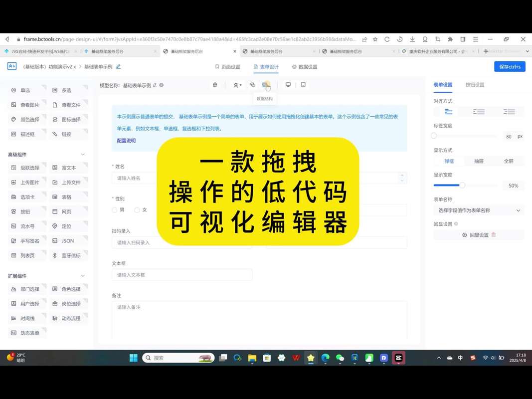The height and width of the screenshot is (399, 532).
Task: Choose the 颜色选择 component
Action: click(27, 119)
